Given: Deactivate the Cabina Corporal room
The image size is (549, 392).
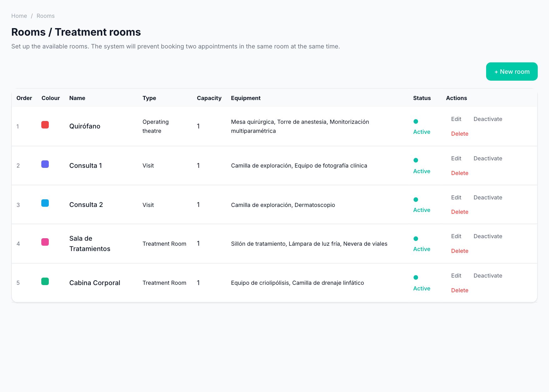Looking at the screenshot, I should (x=488, y=276).
